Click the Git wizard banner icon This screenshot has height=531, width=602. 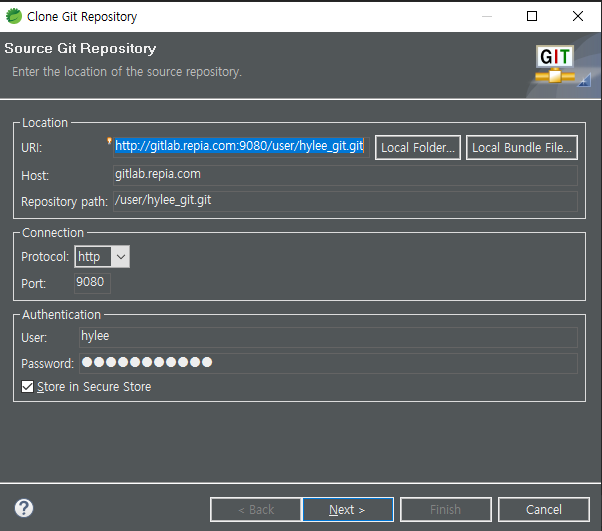556,63
